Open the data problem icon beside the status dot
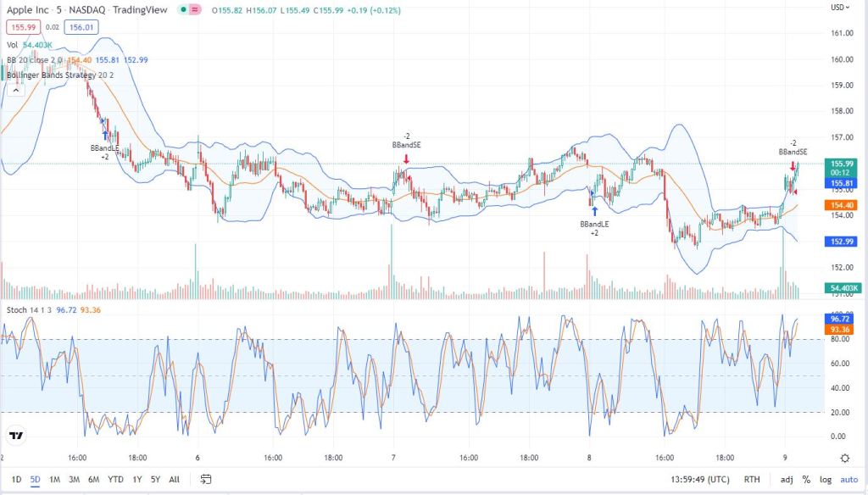 [195, 10]
